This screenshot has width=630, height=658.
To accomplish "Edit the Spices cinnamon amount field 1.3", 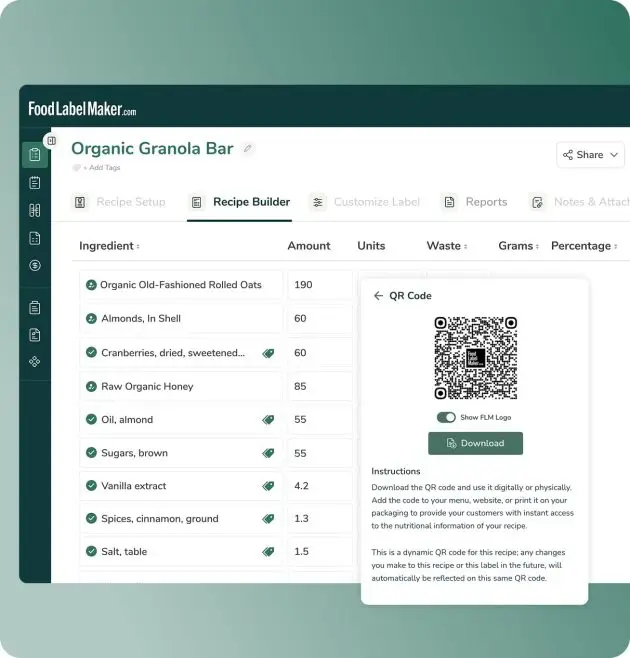I will click(x=320, y=519).
